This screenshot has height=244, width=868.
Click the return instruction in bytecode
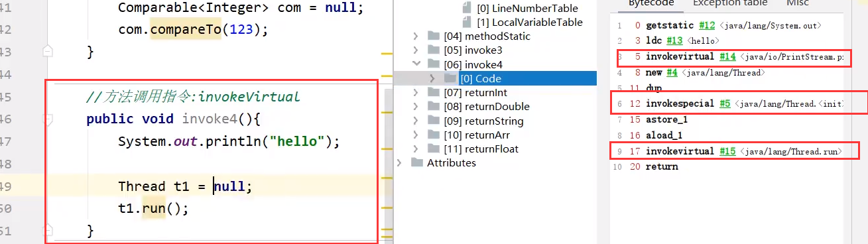coord(662,167)
